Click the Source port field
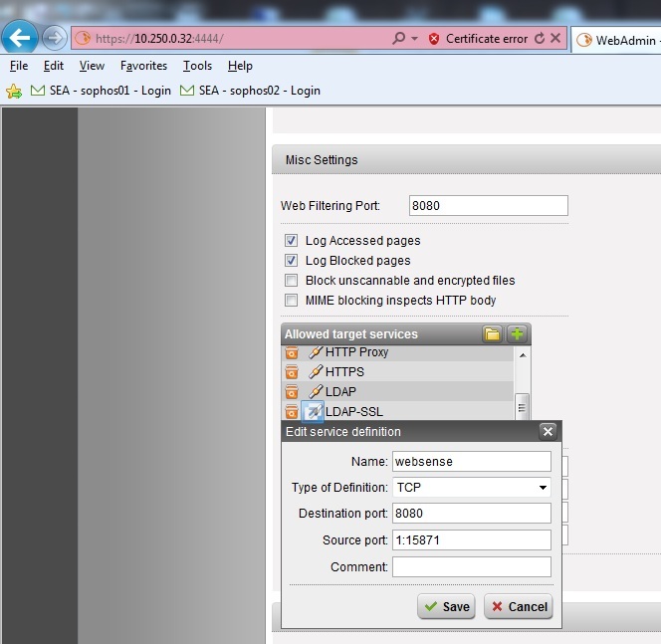 pyautogui.click(x=472, y=539)
